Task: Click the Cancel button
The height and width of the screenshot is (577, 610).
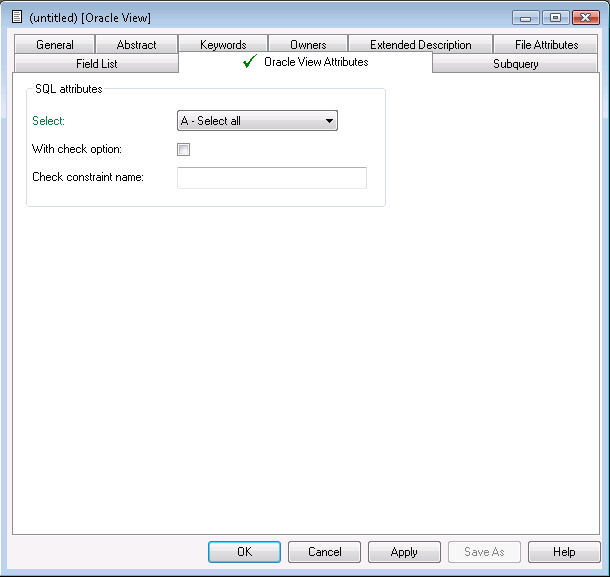Action: click(324, 552)
